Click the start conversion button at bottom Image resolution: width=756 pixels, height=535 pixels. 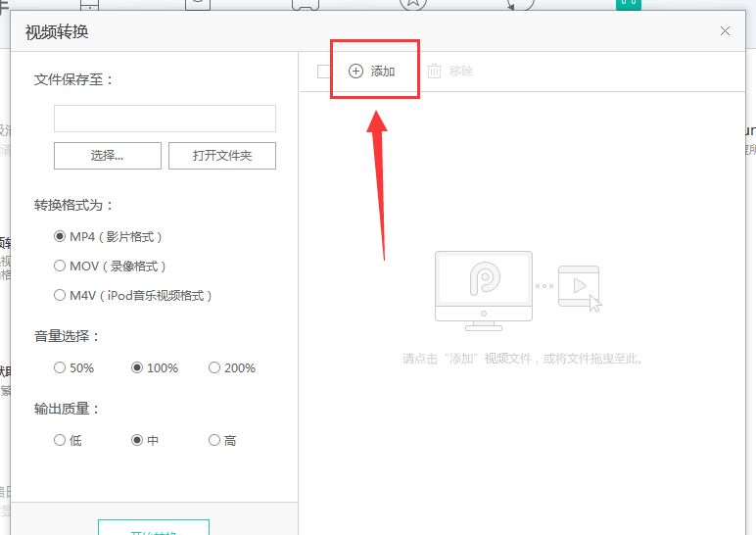[x=154, y=527]
